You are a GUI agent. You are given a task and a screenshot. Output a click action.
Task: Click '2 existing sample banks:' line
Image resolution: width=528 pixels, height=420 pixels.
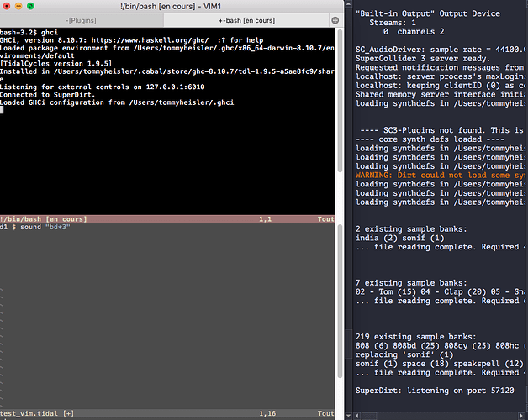pyautogui.click(x=411, y=228)
